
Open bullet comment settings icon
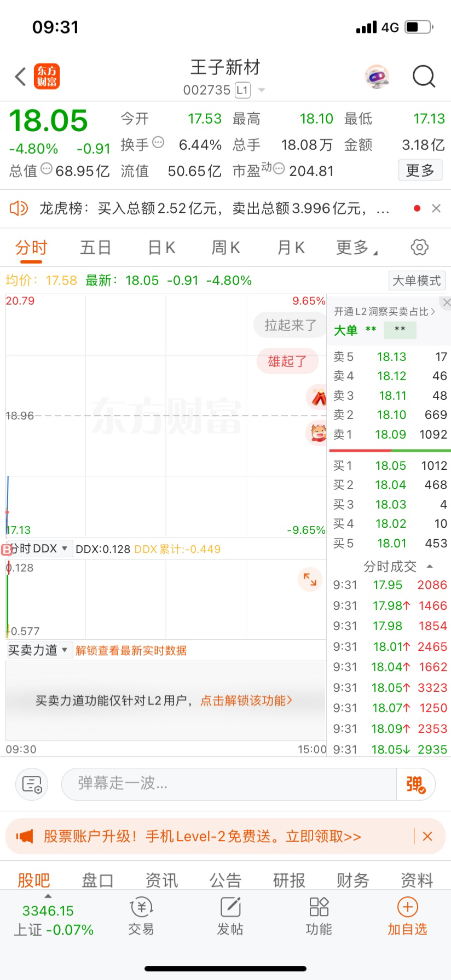tap(32, 784)
